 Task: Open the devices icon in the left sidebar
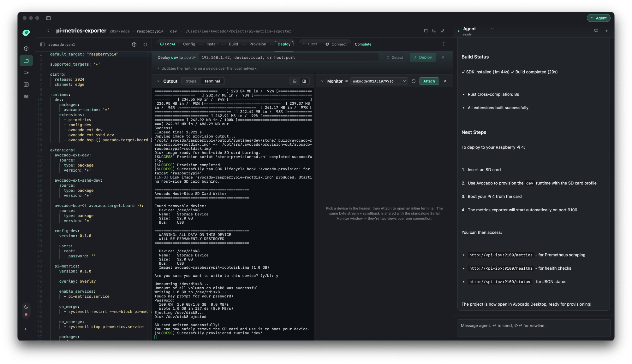[x=26, y=73]
